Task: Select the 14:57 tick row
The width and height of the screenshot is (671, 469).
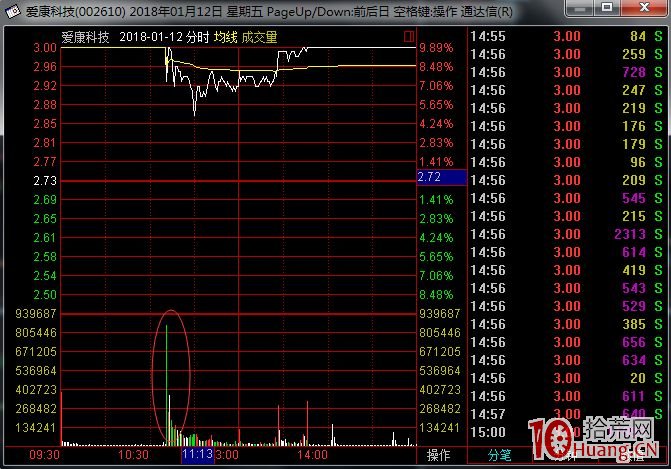Action: click(566, 414)
